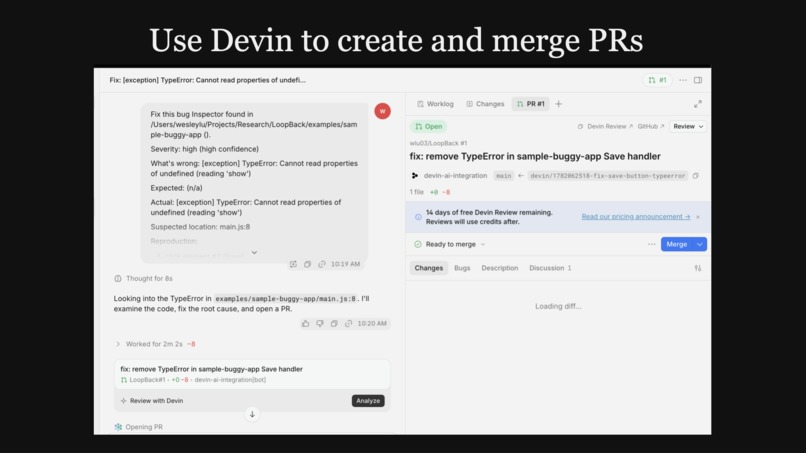Select the Description sub-tab
The height and width of the screenshot is (453, 806).
point(500,268)
